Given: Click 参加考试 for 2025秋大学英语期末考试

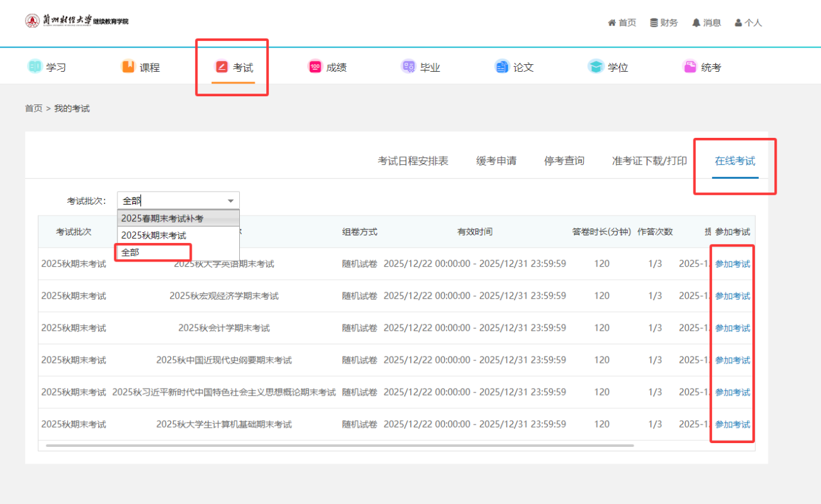Looking at the screenshot, I should pos(732,264).
